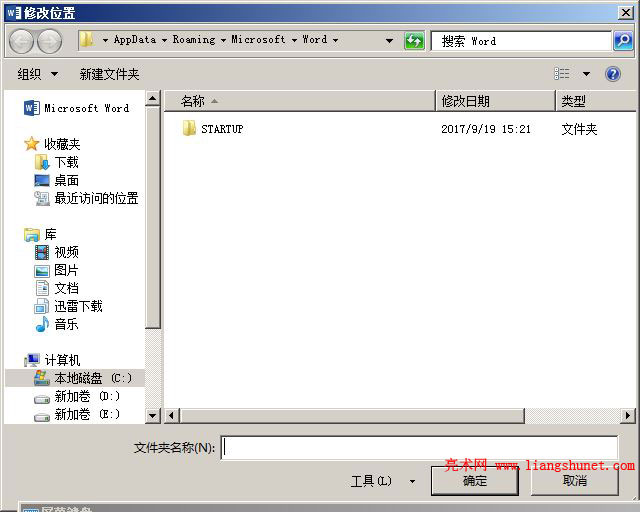Select 新加卷 (D:) drive

click(77, 396)
